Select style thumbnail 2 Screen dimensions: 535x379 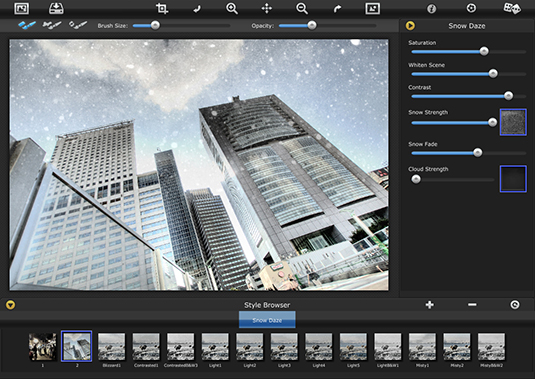pyautogui.click(x=77, y=346)
